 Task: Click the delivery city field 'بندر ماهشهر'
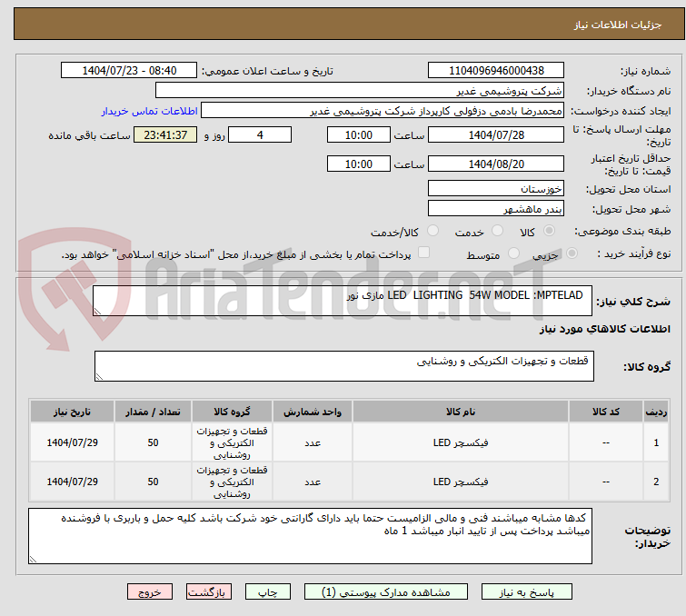pos(496,209)
